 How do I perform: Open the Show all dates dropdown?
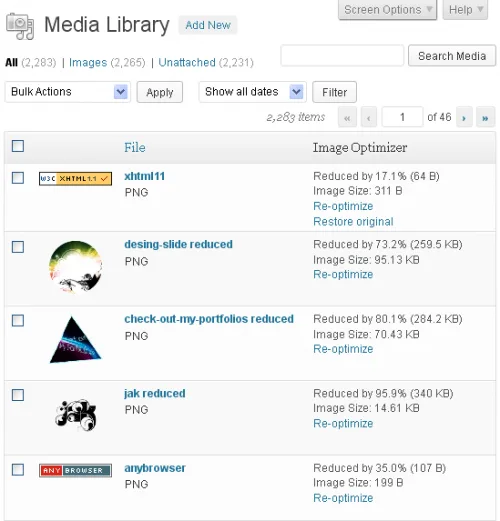tap(253, 92)
